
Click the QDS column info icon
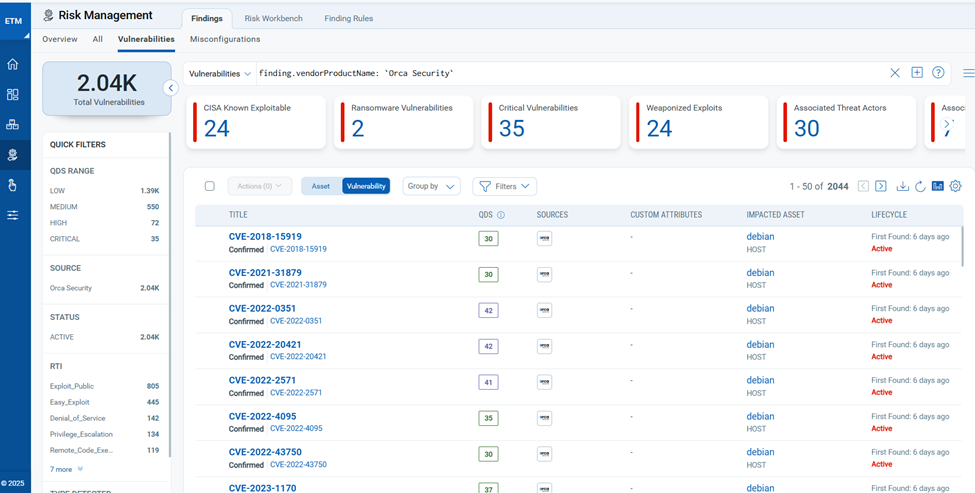click(x=501, y=215)
